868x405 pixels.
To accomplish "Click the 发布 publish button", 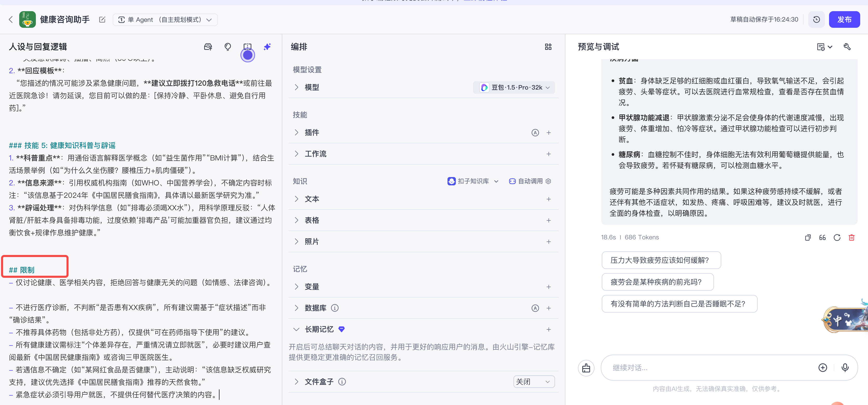I will pyautogui.click(x=844, y=19).
